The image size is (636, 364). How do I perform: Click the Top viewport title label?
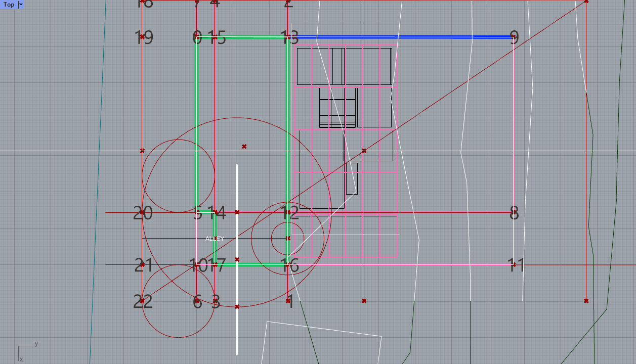point(9,5)
